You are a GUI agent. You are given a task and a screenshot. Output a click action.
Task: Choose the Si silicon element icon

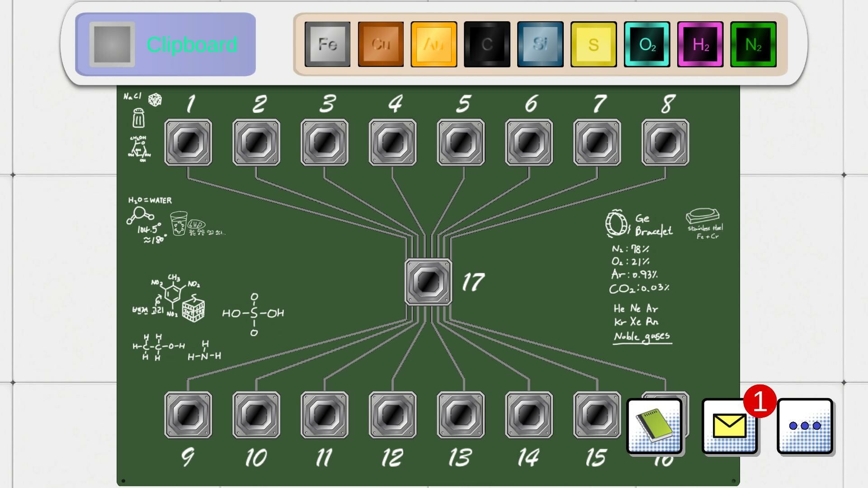click(540, 44)
